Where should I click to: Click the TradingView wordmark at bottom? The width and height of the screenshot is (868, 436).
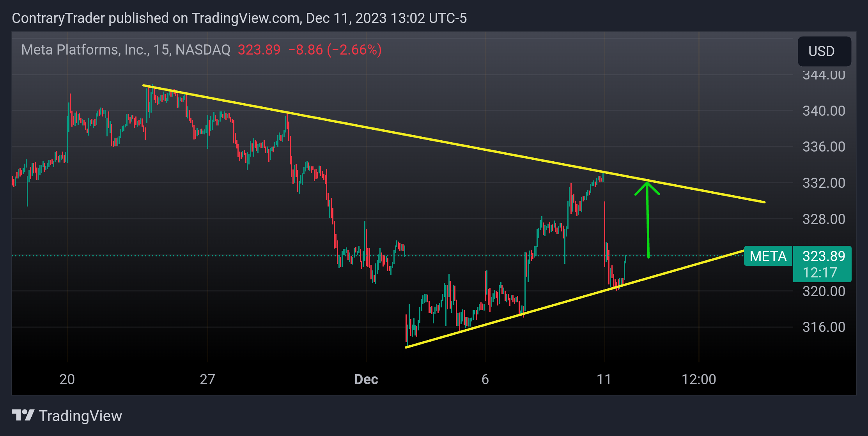80,416
